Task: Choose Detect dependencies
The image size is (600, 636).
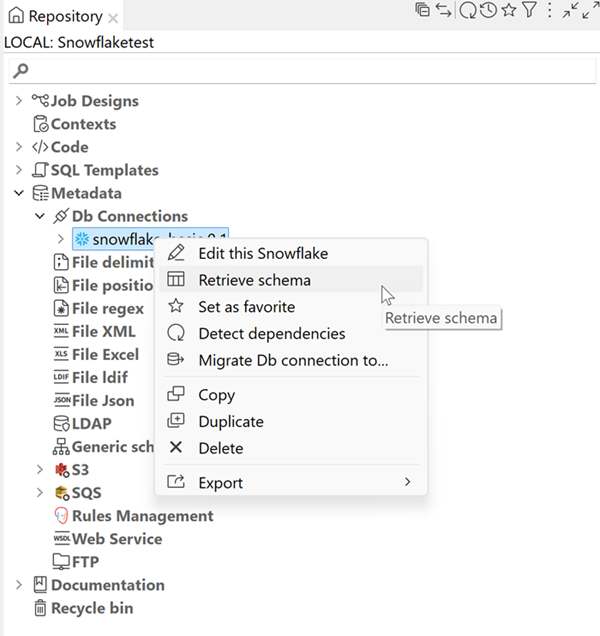Action: (x=291, y=333)
